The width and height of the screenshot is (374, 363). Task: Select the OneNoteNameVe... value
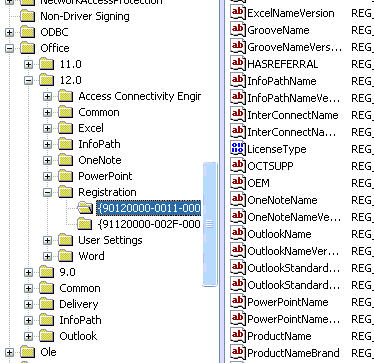(294, 217)
